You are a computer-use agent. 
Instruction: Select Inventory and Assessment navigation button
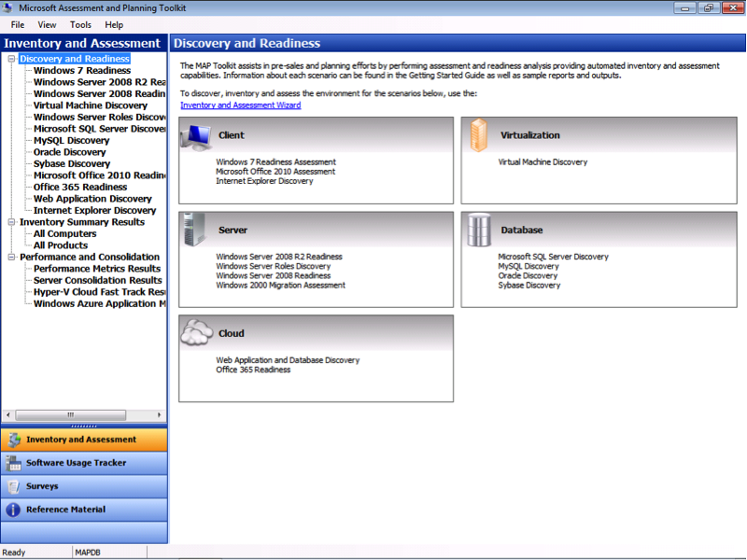pos(84,440)
